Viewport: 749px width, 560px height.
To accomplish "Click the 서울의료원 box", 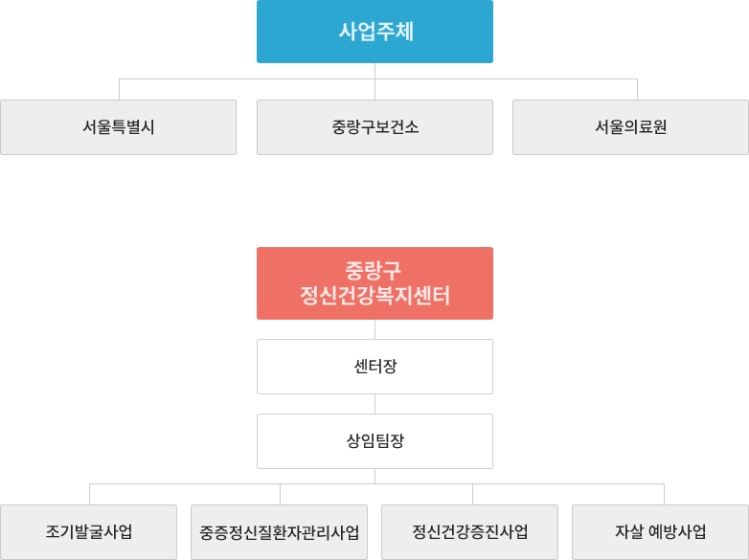I will (630, 127).
